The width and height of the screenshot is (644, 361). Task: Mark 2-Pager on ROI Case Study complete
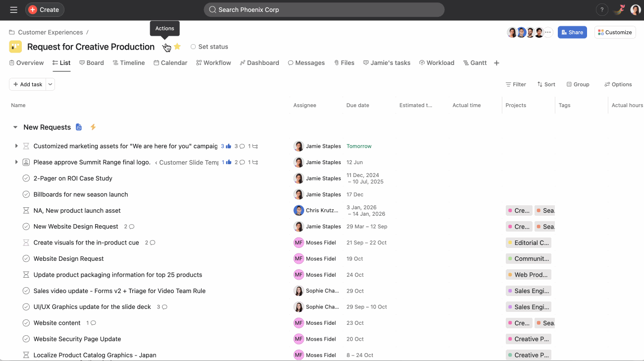(x=26, y=178)
